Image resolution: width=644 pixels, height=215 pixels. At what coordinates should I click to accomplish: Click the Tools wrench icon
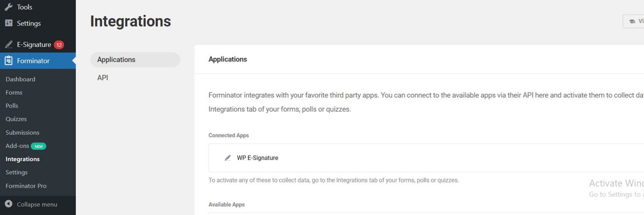click(9, 7)
